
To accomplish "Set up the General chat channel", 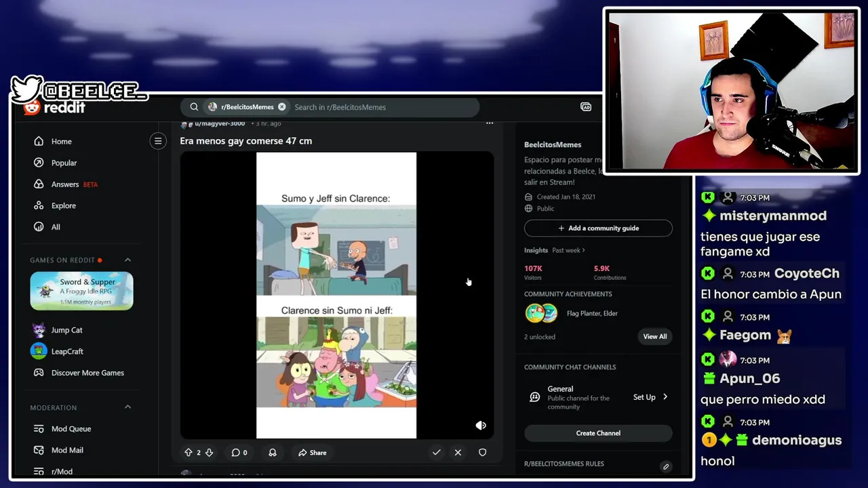I will point(650,397).
